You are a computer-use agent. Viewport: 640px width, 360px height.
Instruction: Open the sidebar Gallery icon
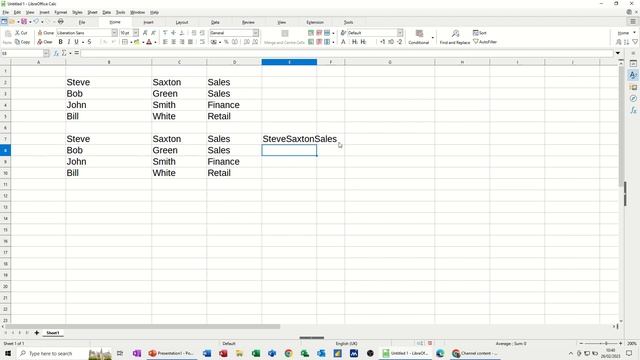point(633,87)
